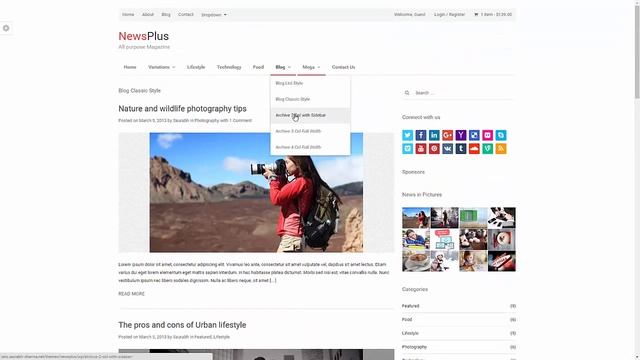Open the pink Flickr social icon
Image resolution: width=640 pixels, height=360 pixels.
(x=487, y=135)
